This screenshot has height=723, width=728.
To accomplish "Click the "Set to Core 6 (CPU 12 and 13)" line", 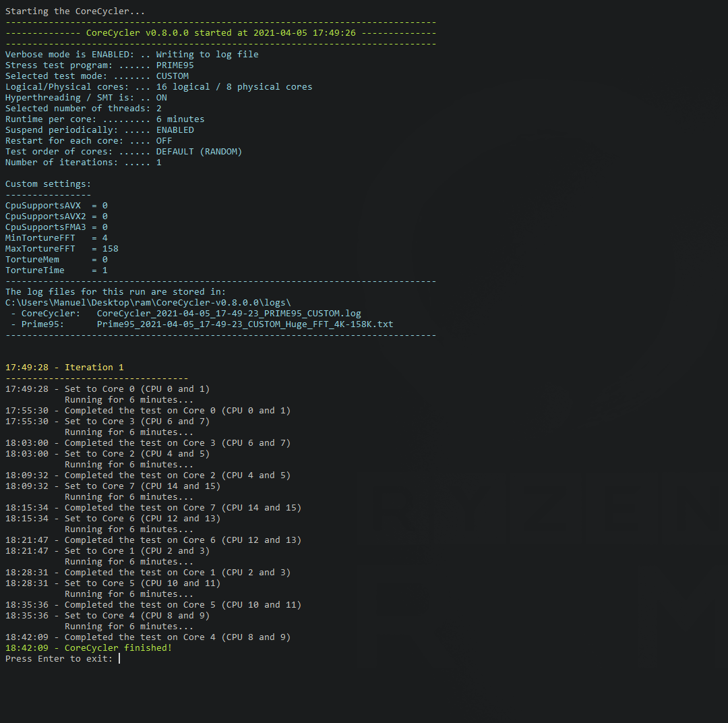I will click(113, 519).
